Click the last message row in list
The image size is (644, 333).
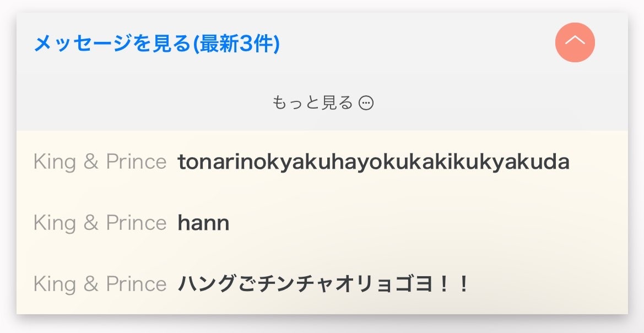[x=322, y=284]
